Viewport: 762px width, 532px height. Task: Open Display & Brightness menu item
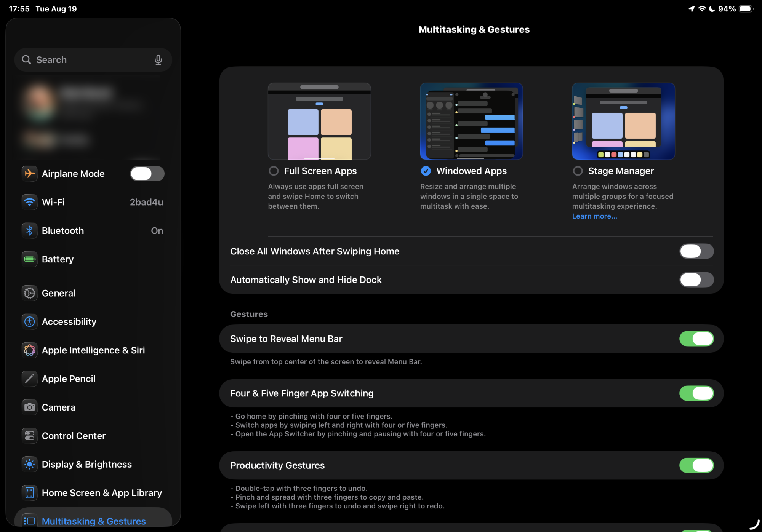87,464
